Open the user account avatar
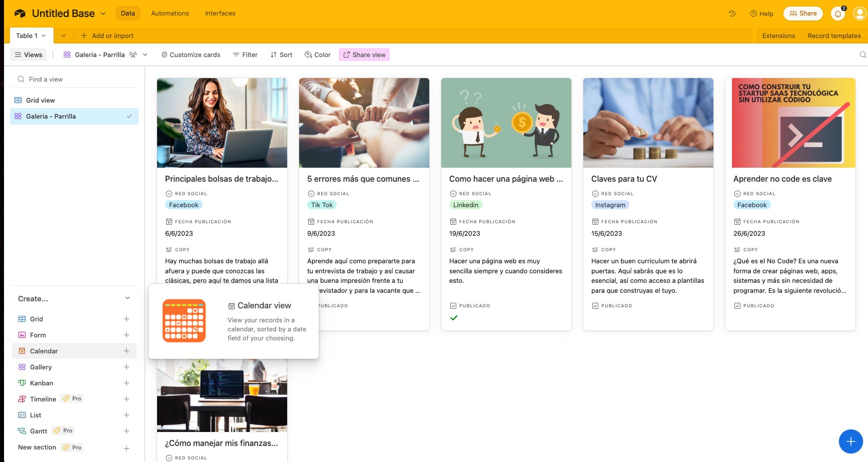Viewport: 868px width, 462px height. click(860, 14)
